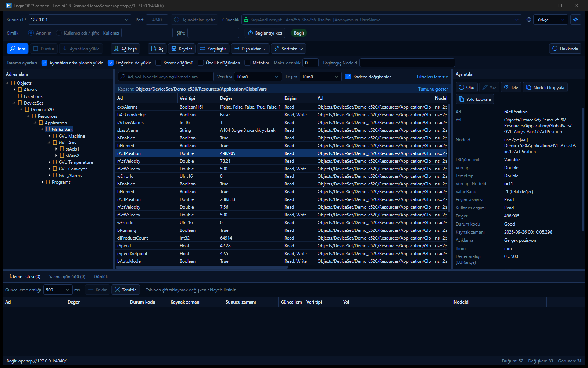Select the İzleme listesi (0) tab
This screenshot has height=368, width=588.
coord(25,277)
